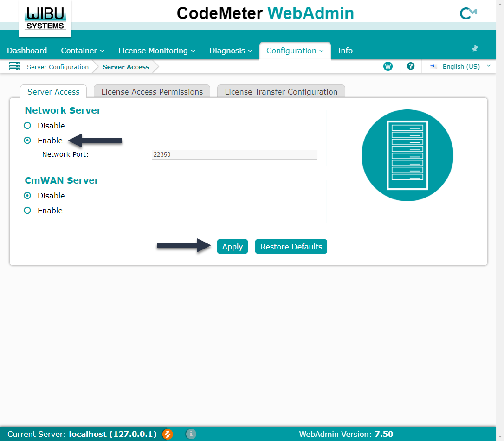Open the Info menu item
504x441 pixels.
click(x=345, y=51)
